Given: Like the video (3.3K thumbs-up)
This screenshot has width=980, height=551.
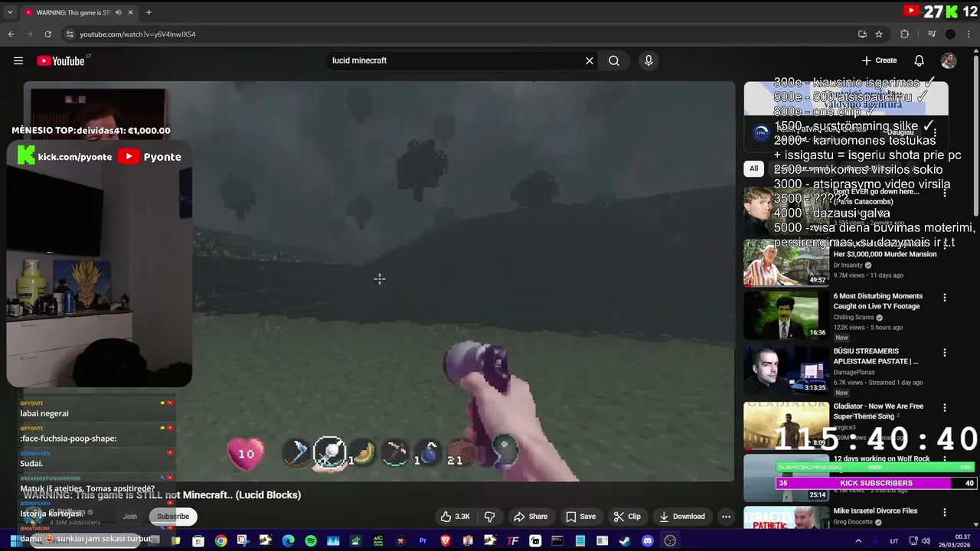Looking at the screenshot, I should 455,517.
